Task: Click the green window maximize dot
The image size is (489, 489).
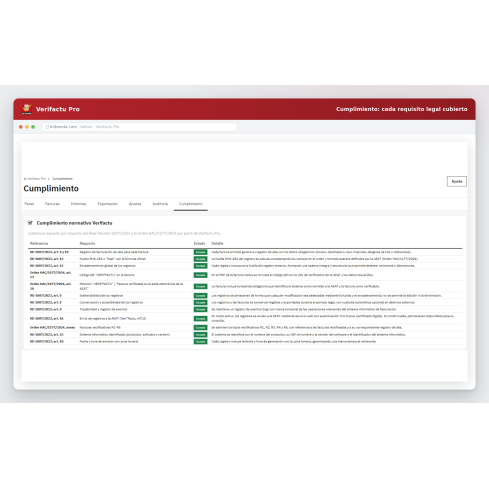Action: click(33, 127)
